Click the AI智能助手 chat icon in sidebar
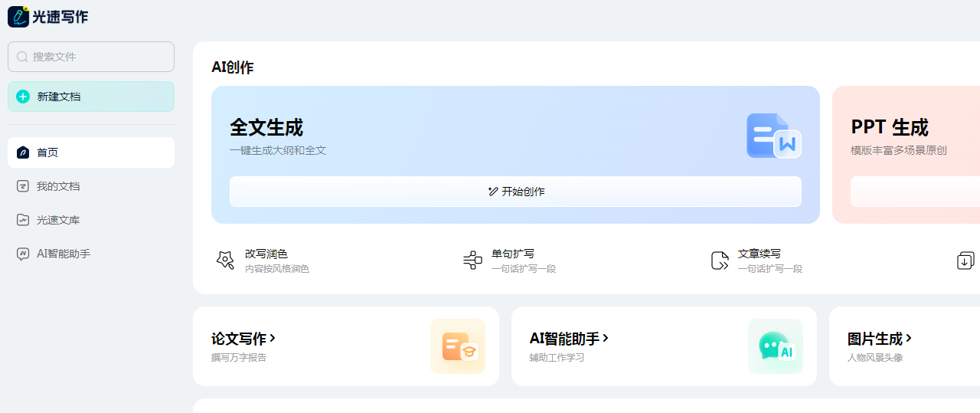The width and height of the screenshot is (980, 413). click(23, 254)
